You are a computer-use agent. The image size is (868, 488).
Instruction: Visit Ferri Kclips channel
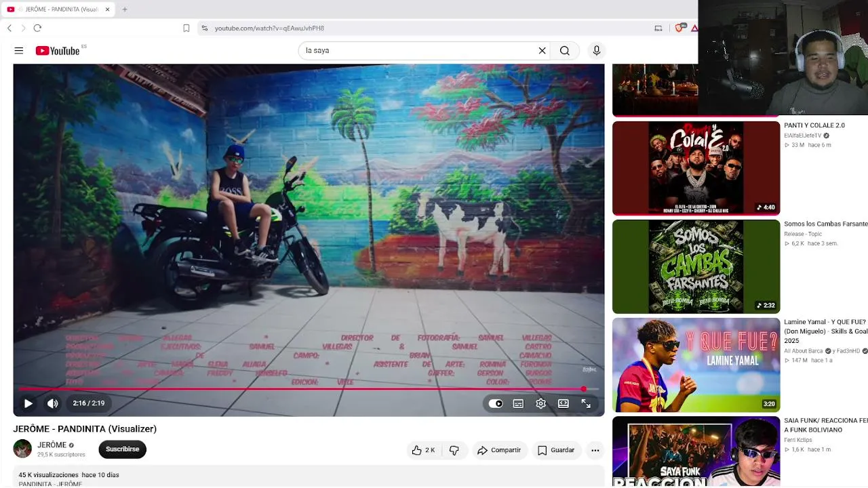[x=797, y=440]
